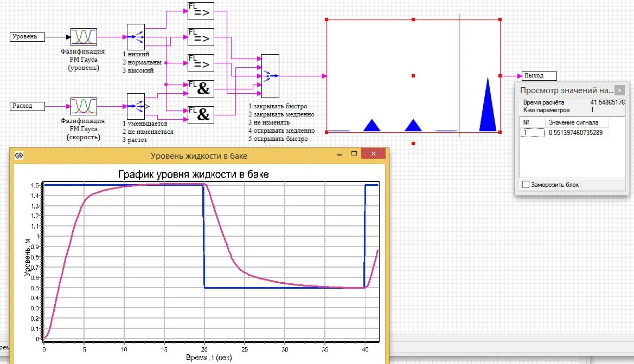This screenshot has width=634, height=364.
Task: Click the lower FL AND block
Action: tap(201, 115)
